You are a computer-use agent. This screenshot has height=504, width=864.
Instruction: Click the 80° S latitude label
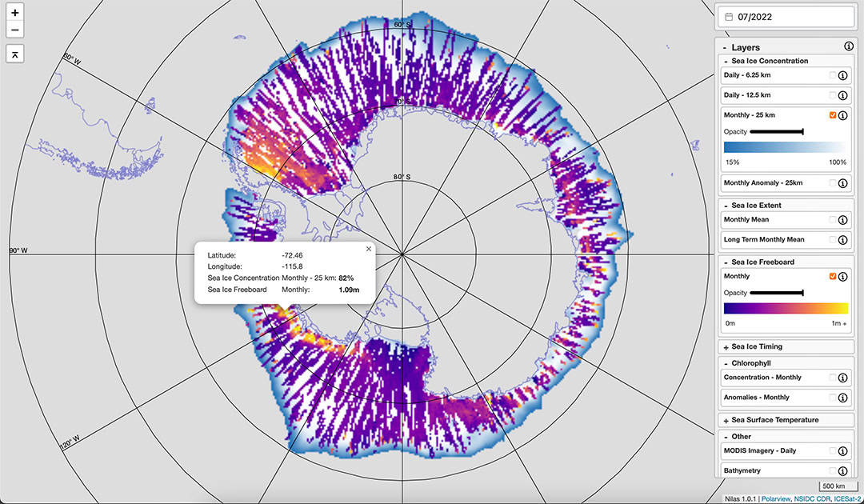coord(402,177)
